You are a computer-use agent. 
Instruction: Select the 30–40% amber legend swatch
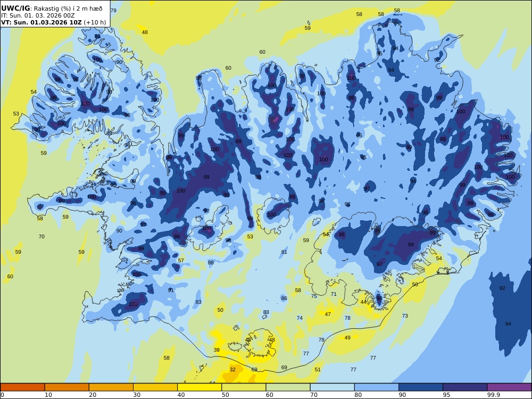155,387
